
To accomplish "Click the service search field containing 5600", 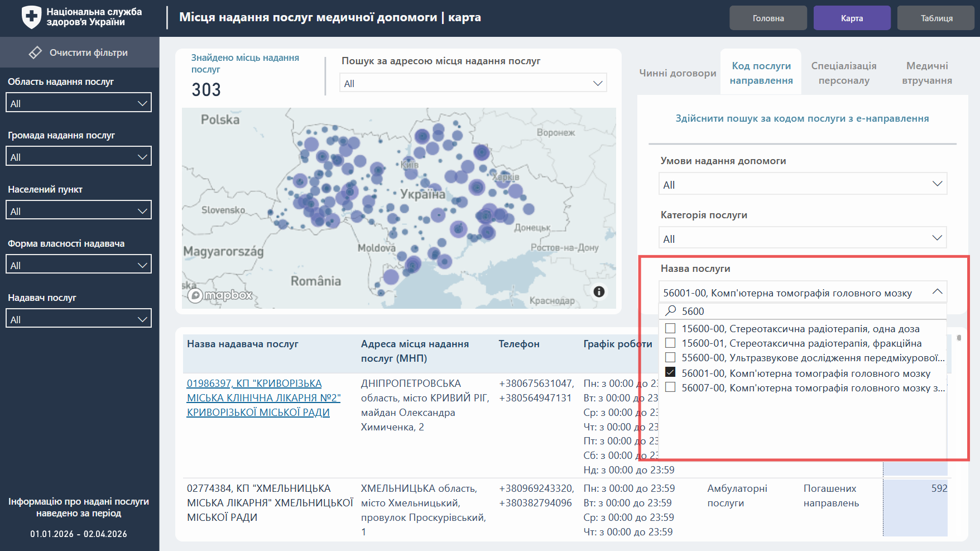I will 803,311.
